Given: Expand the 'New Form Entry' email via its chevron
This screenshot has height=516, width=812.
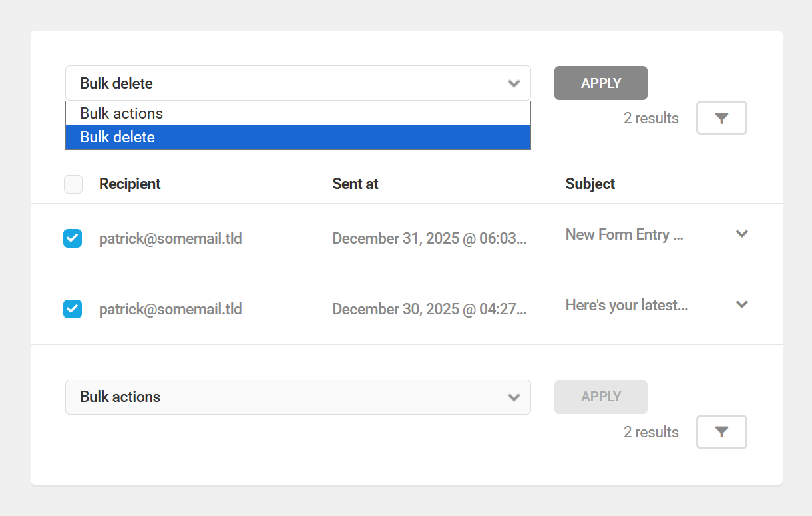Looking at the screenshot, I should (x=741, y=234).
